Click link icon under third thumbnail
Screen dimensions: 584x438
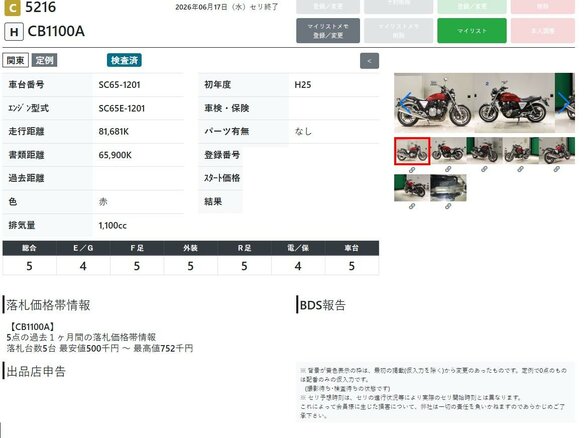pyautogui.click(x=484, y=169)
